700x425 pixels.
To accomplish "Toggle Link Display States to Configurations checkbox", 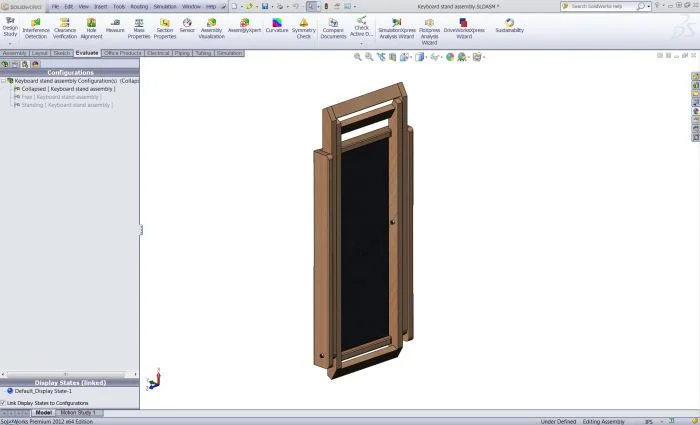I will coord(4,403).
